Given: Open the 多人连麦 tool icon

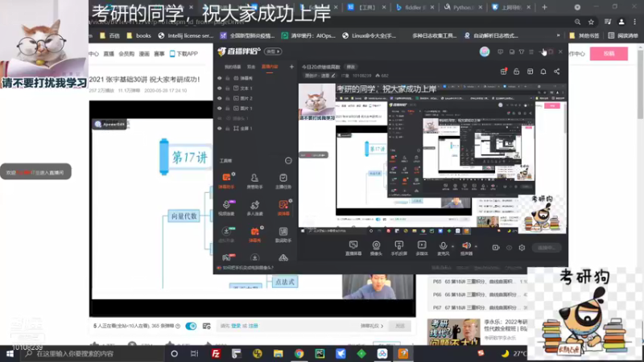Looking at the screenshot, I should [254, 208].
